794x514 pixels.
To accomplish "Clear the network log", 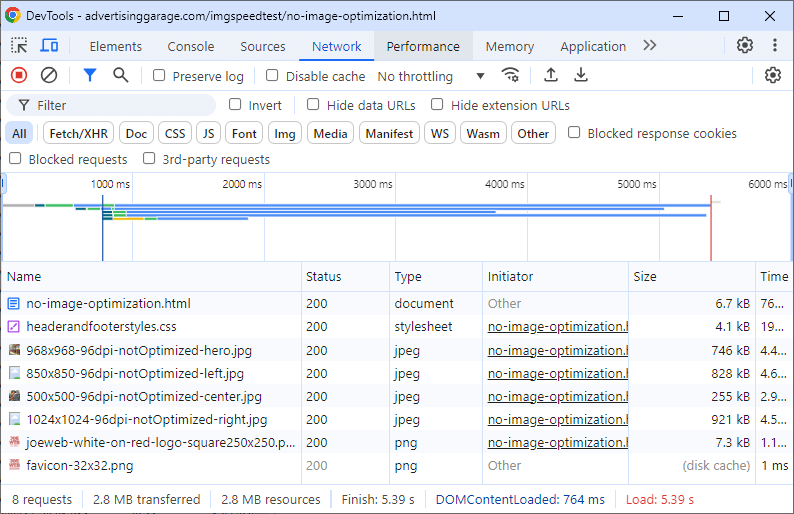I will pos(48,75).
